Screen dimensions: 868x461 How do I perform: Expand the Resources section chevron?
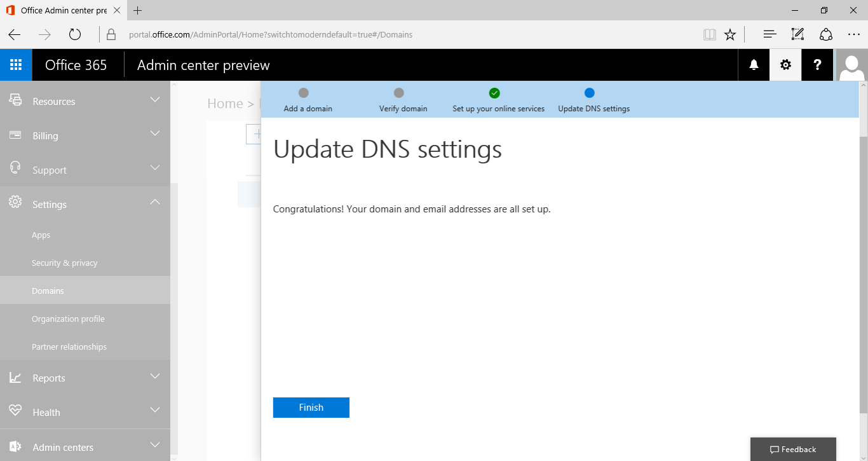click(x=155, y=100)
